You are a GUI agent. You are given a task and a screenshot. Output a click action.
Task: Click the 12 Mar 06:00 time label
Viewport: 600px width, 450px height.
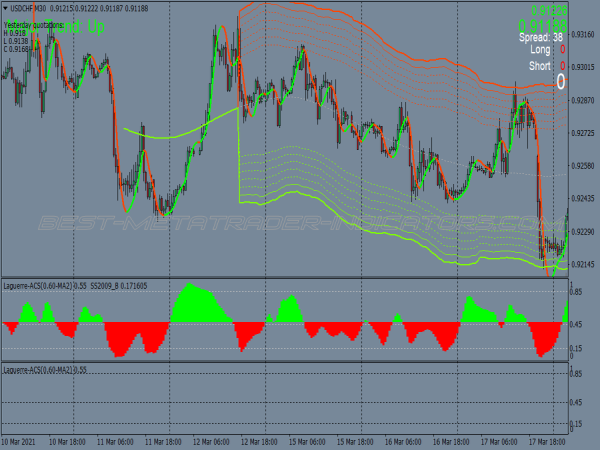click(214, 441)
